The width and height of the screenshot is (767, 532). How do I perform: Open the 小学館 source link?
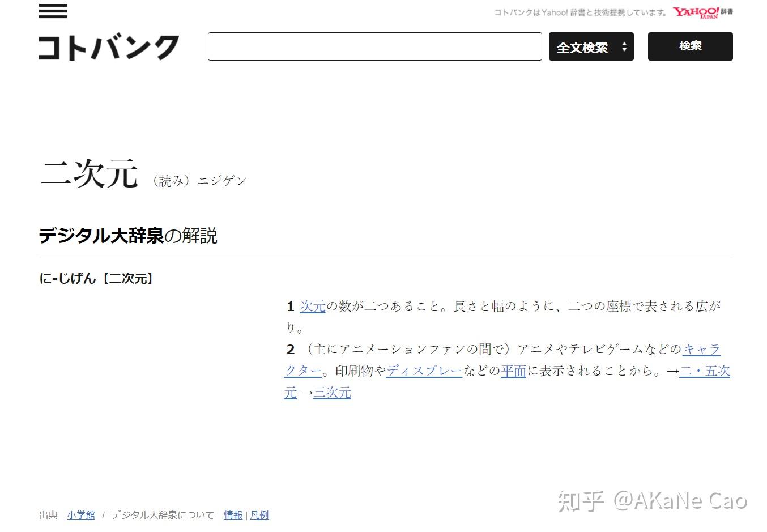click(81, 515)
